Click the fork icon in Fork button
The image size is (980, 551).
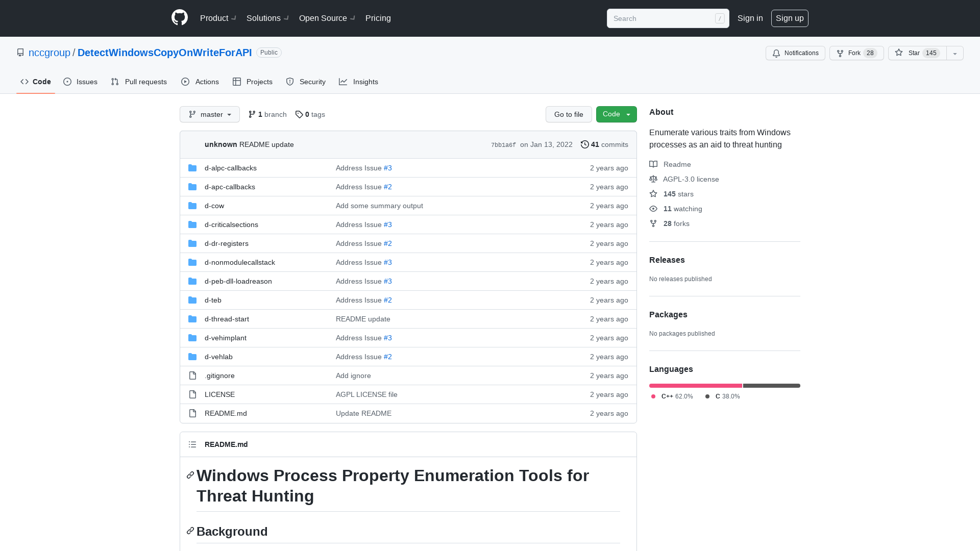click(x=840, y=53)
